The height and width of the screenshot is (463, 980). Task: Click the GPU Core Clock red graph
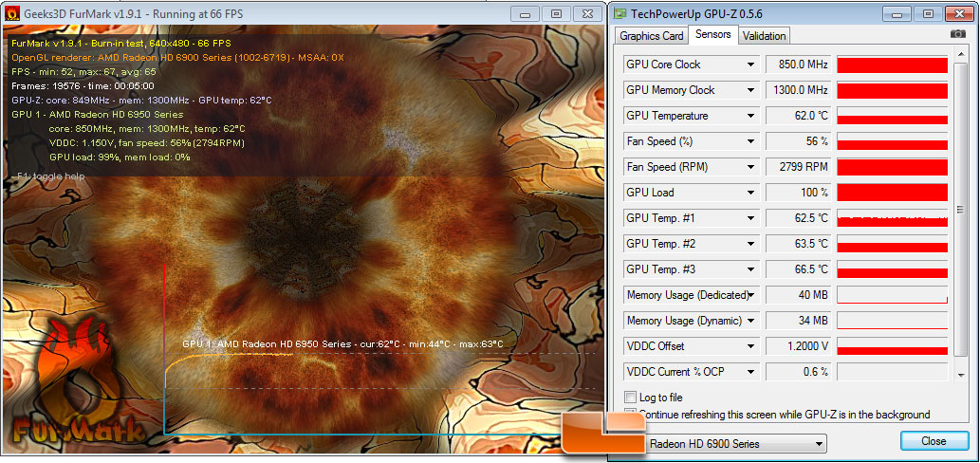click(893, 65)
